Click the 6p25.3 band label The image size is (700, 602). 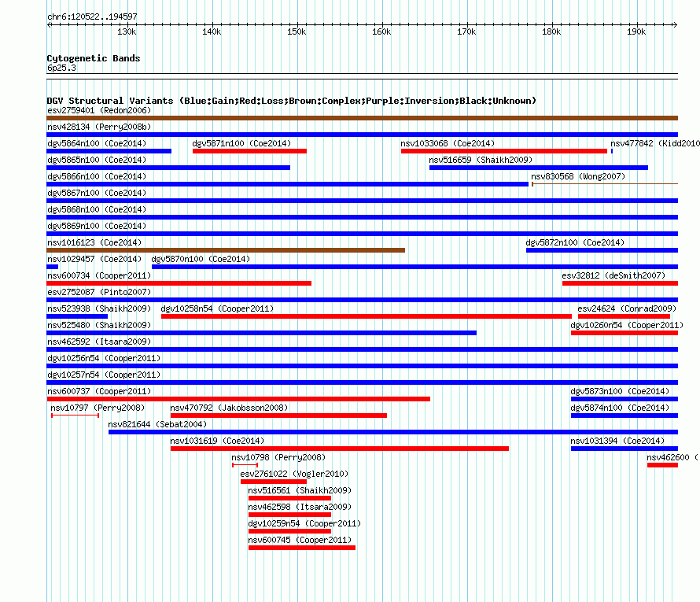click(x=61, y=68)
